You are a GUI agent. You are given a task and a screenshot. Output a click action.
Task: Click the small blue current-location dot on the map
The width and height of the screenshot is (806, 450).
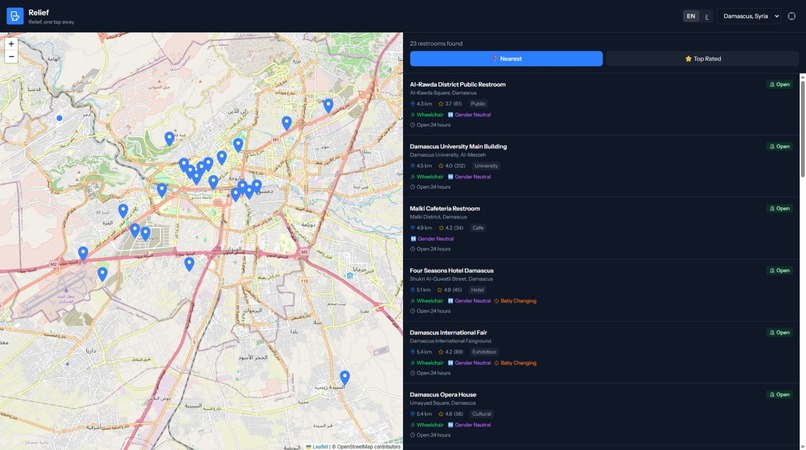click(x=60, y=118)
